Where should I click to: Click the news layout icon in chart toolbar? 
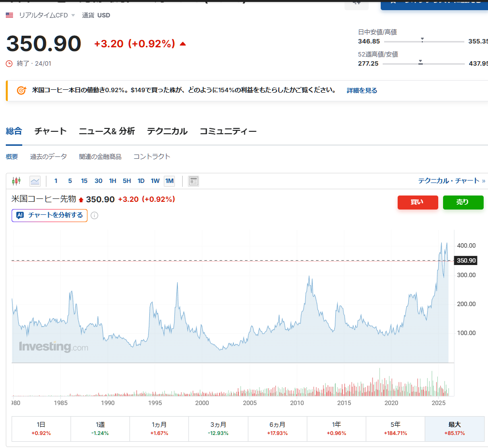193,181
